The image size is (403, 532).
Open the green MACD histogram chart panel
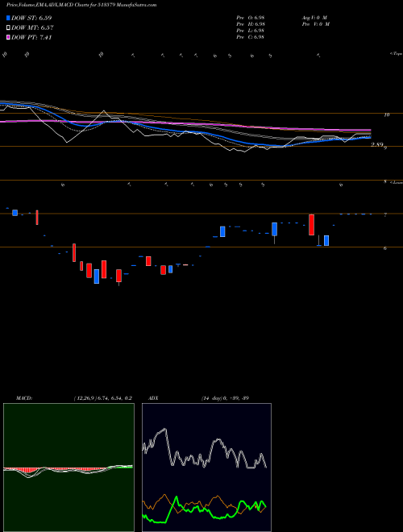pyautogui.click(x=69, y=468)
